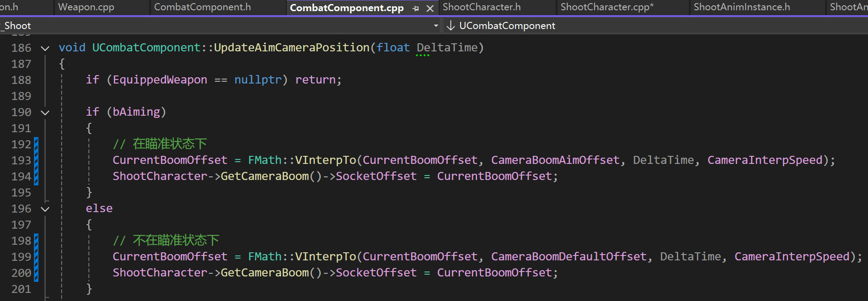Collapse the if (bAiming) block
868x301 pixels.
[x=45, y=112]
